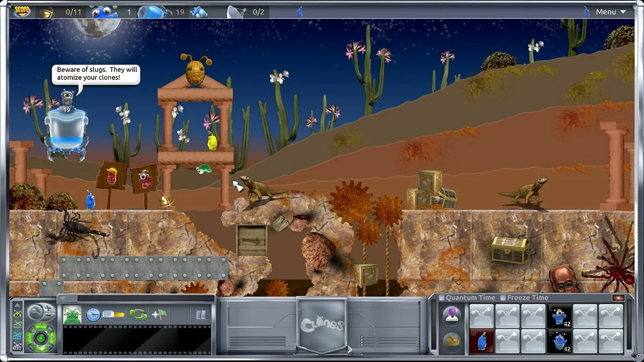The width and height of the screenshot is (644, 362).
Task: Enable the Quantum Time checkbox
Action: pos(442,298)
